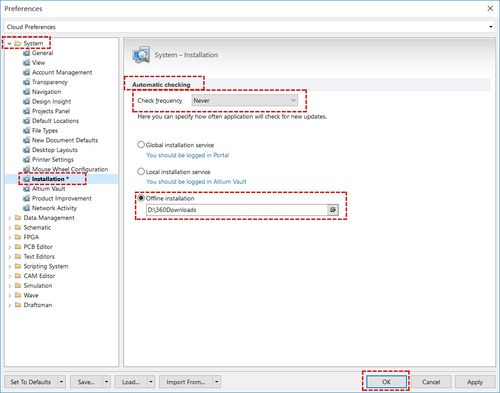The width and height of the screenshot is (500, 393).
Task: Collapse the System tree node
Action: (9, 44)
